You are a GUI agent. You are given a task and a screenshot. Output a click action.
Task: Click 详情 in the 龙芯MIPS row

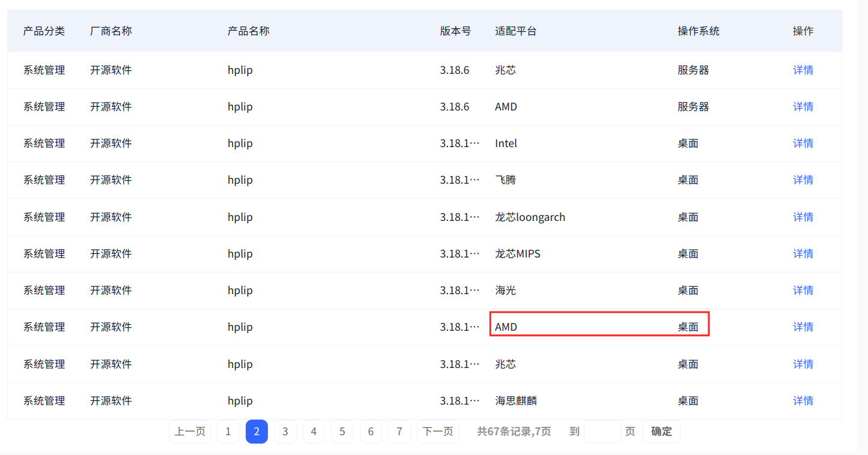pos(803,254)
